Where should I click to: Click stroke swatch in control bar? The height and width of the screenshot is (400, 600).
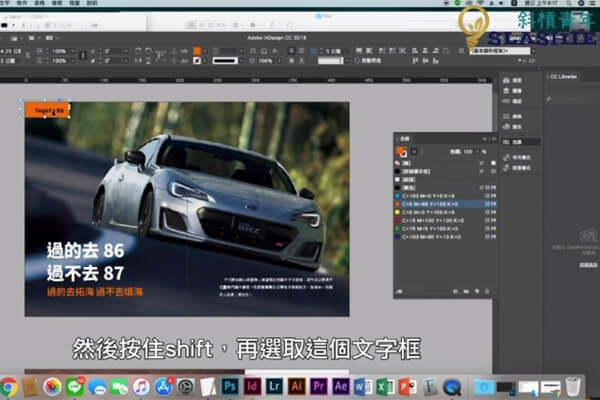[197, 61]
